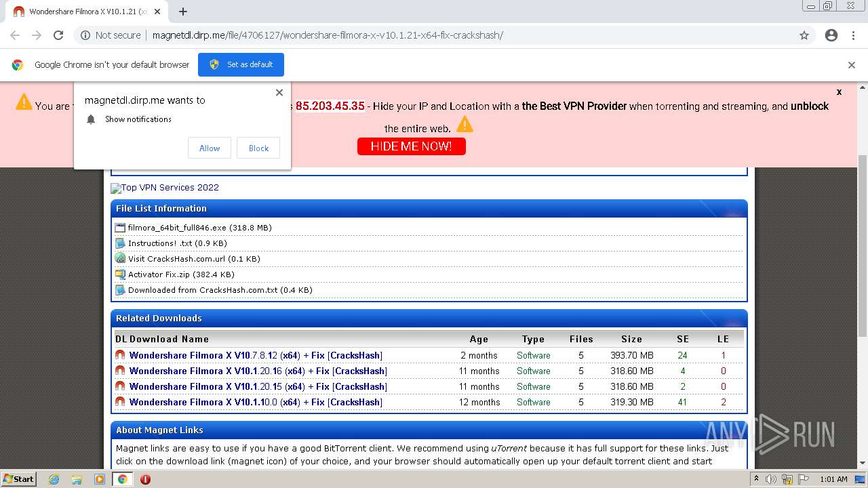Click the yellow warning icon beside 'You are'
The height and width of the screenshot is (488, 868).
(x=24, y=102)
